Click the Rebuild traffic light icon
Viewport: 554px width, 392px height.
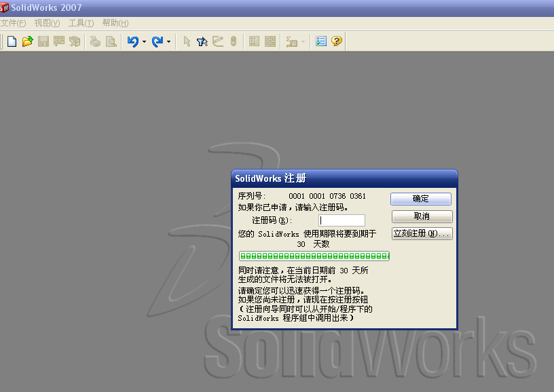click(233, 41)
